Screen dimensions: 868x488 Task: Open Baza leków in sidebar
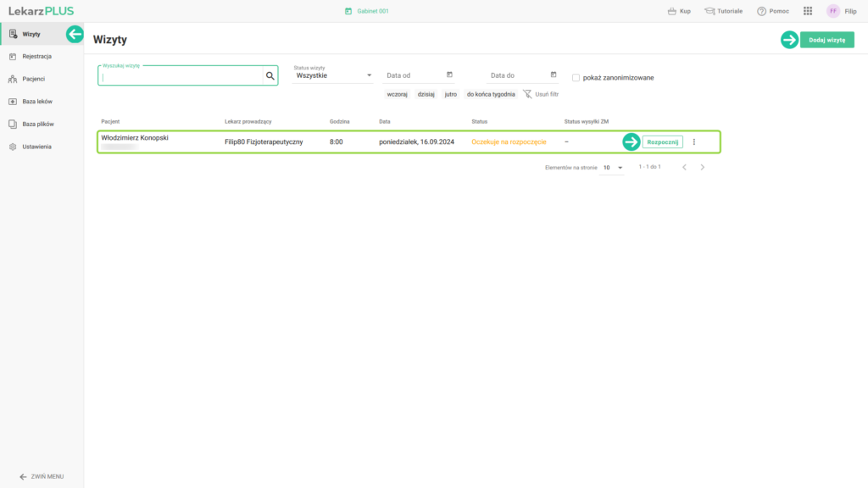coord(36,101)
